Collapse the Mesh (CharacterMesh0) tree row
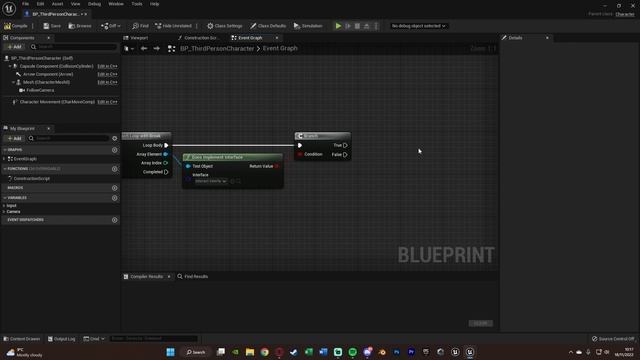Image resolution: width=640 pixels, height=360 pixels. (x=13, y=82)
